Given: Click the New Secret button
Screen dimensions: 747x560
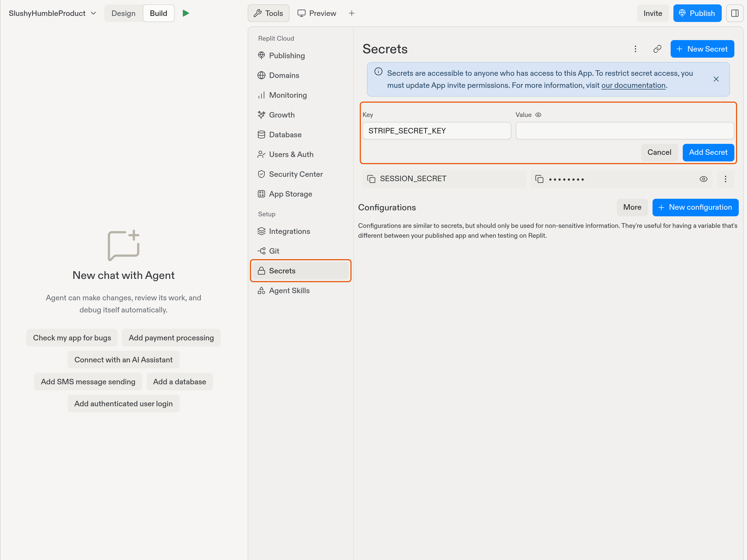Looking at the screenshot, I should click(x=702, y=49).
